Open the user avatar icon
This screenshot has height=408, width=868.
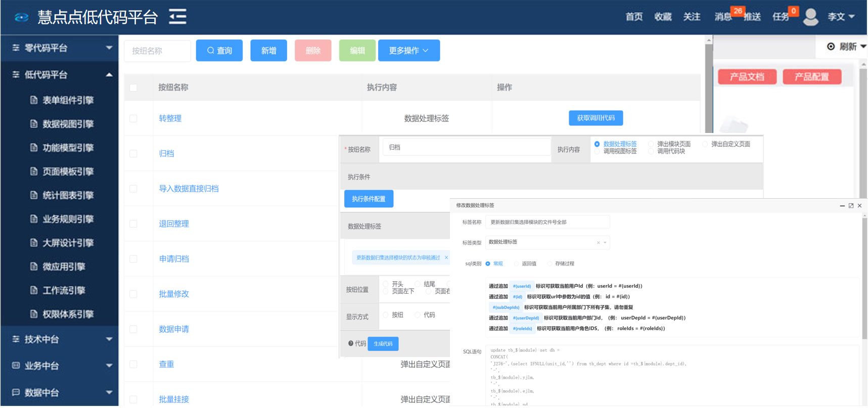[x=811, y=17]
